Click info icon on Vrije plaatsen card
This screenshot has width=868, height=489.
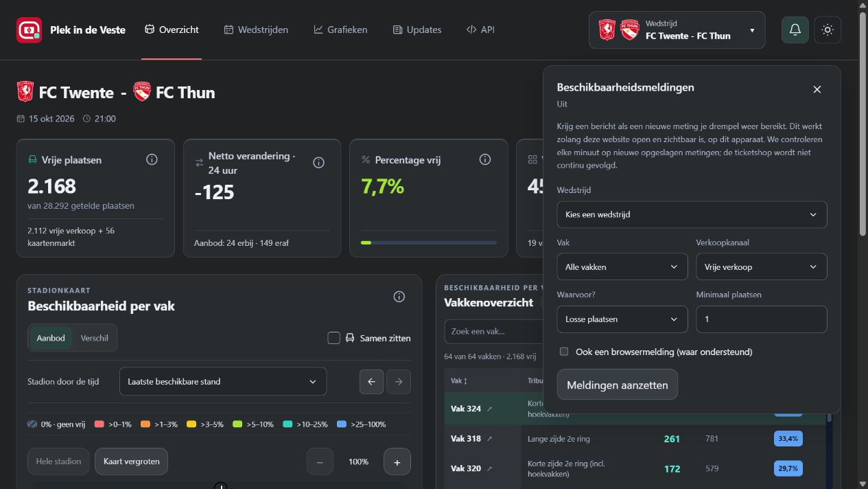tap(152, 159)
